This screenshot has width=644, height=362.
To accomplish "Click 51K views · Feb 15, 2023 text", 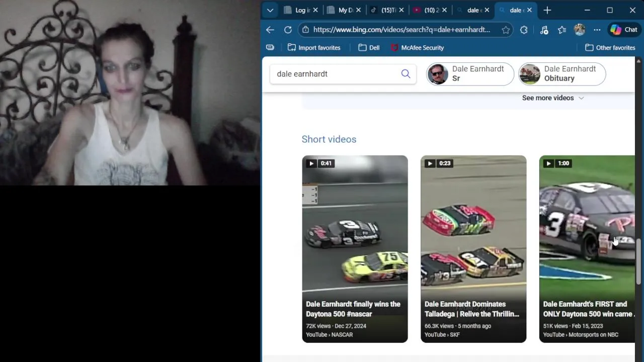I will pyautogui.click(x=573, y=326).
